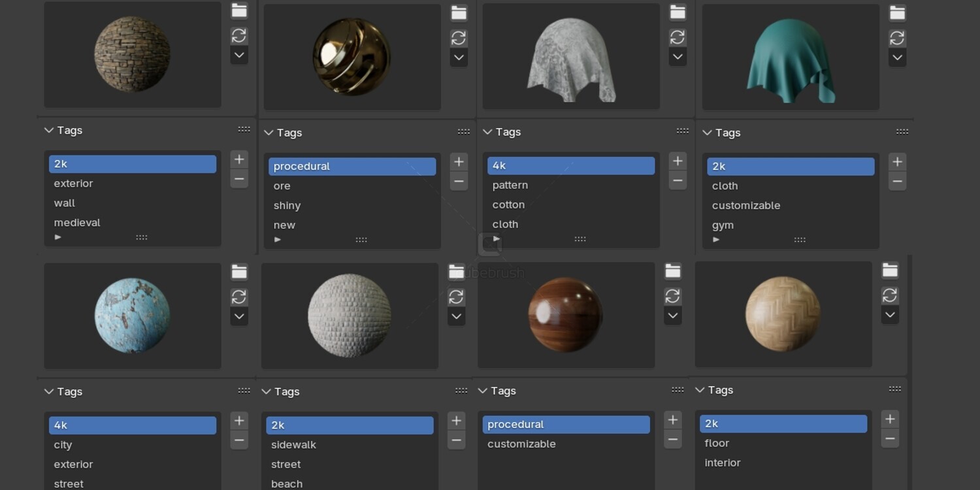This screenshot has width=980, height=490.
Task: Open folder for the teal cloth material
Action: [897, 13]
